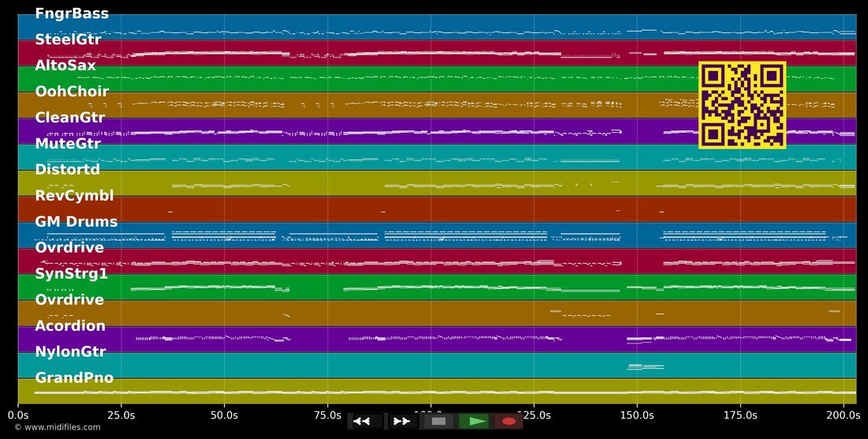Image resolution: width=868 pixels, height=439 pixels.
Task: Select the MuteGtr track label
Action: [68, 144]
